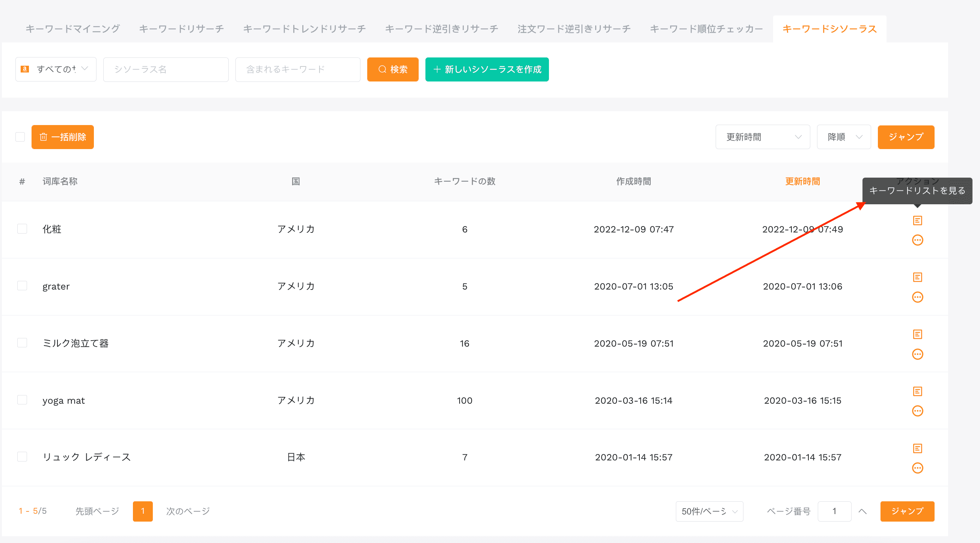Open the Amazon marketplace dropdown すべての

coord(56,69)
